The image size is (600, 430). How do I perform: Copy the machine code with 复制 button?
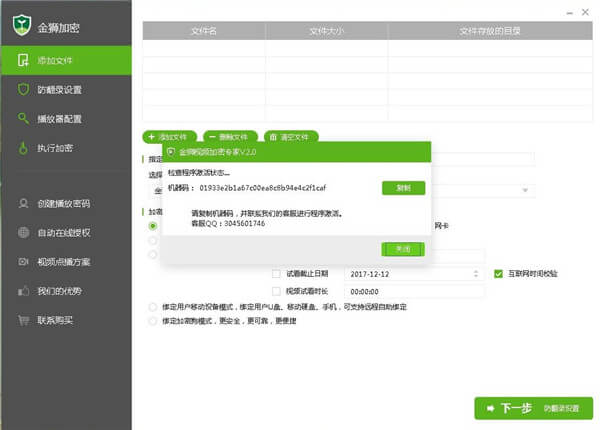coord(403,188)
